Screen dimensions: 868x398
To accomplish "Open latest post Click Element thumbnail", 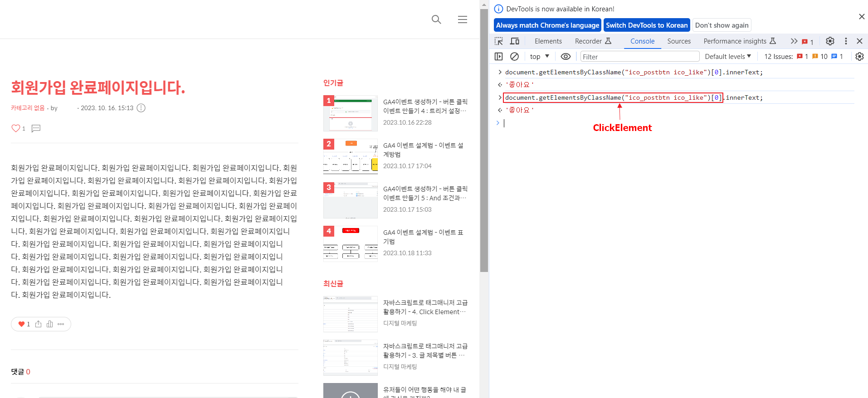I will [x=350, y=314].
